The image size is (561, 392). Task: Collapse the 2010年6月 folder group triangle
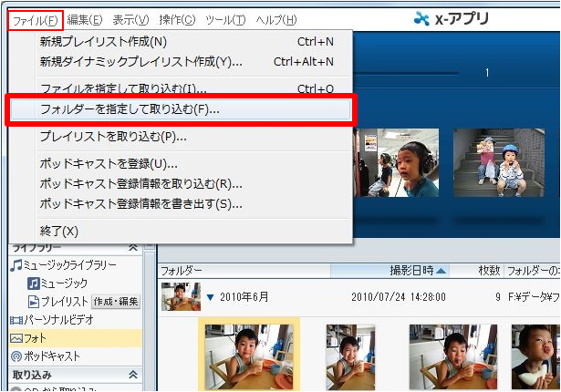209,297
